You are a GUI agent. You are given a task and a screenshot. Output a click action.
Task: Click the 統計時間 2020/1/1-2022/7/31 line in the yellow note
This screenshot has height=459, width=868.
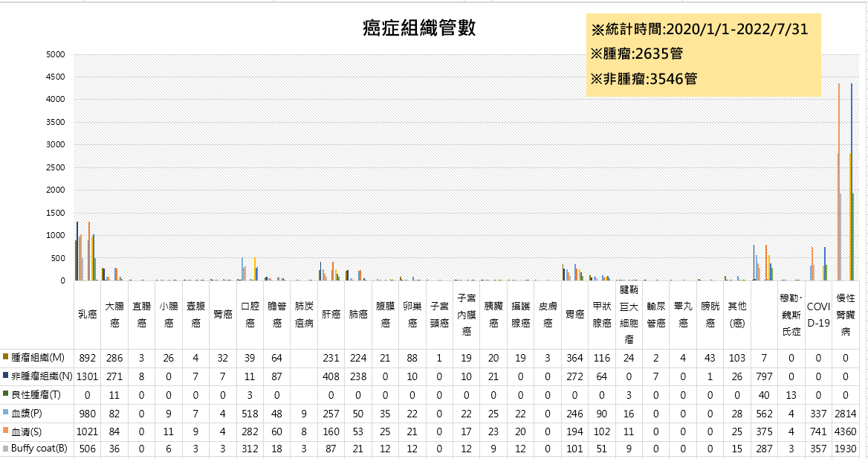coord(700,29)
